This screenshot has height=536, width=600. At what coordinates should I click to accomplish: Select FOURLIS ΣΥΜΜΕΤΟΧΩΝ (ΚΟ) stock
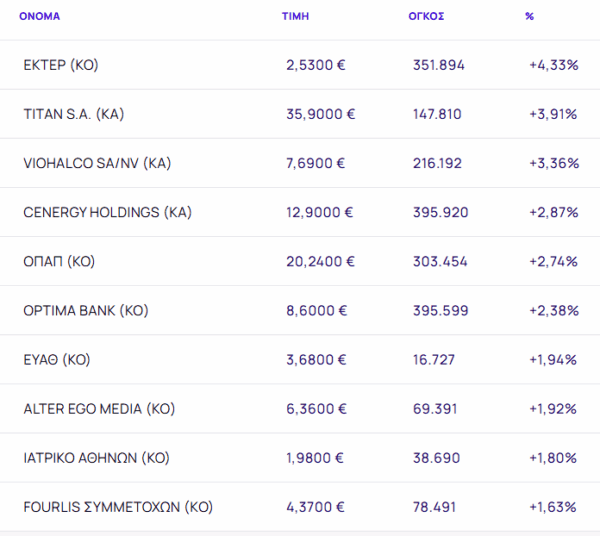[x=118, y=506]
